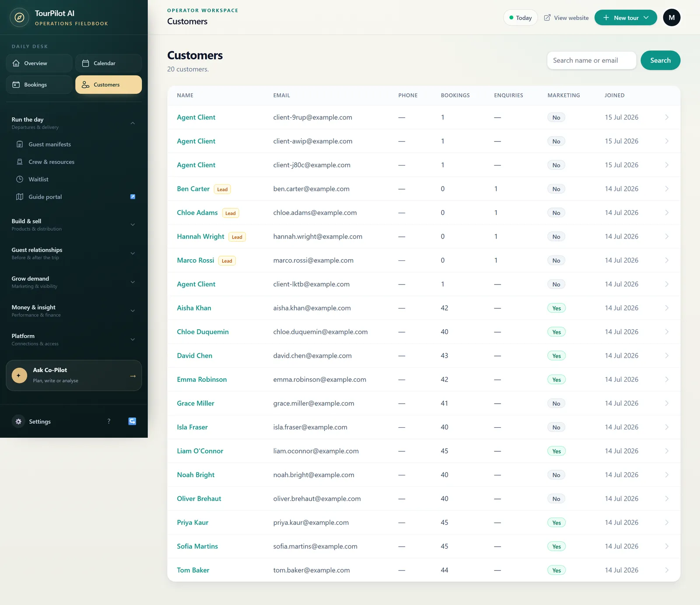
Task: Click the Lead badge next to Marco Rossi
Action: point(227,261)
